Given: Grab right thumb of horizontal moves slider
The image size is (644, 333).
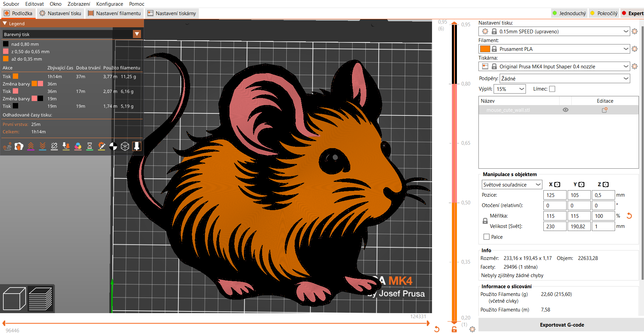Looking at the screenshot, I should (x=428, y=323).
